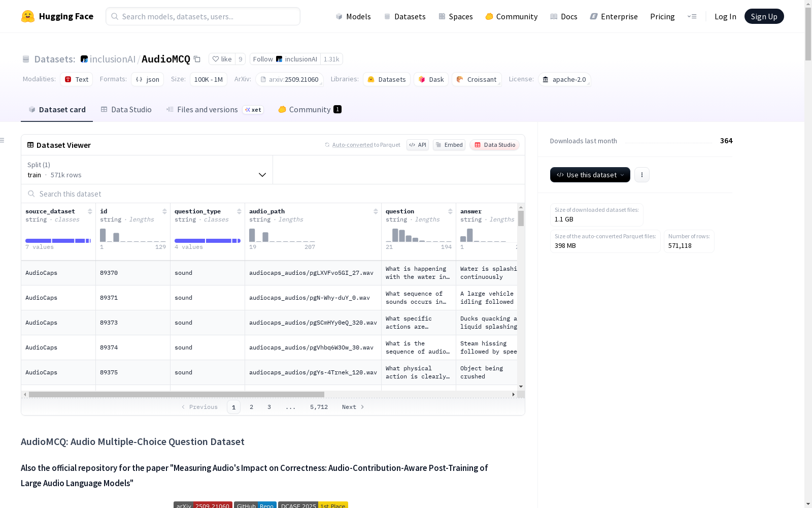This screenshot has height=508, width=812.
Task: Focus the main search models input
Action: (x=203, y=16)
